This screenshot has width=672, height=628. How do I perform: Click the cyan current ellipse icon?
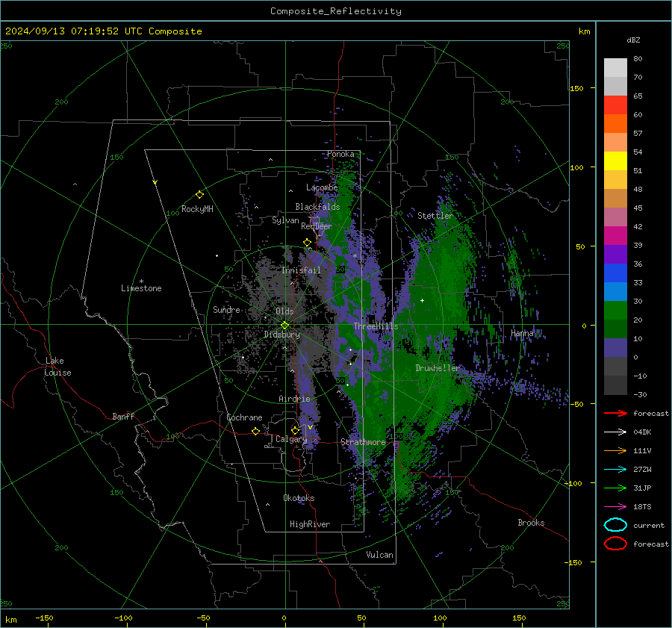(615, 525)
